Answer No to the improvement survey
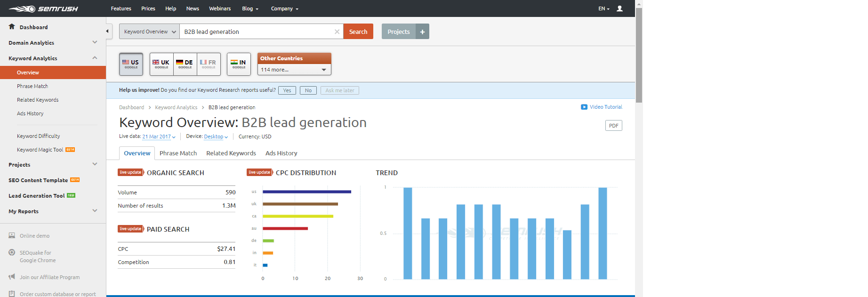868x297 pixels. (x=308, y=90)
